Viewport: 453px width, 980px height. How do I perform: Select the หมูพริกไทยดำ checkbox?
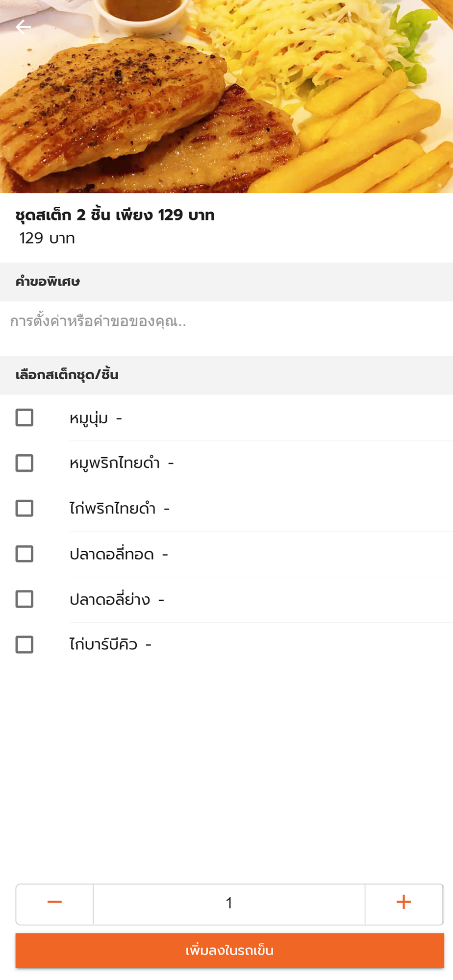tap(25, 463)
